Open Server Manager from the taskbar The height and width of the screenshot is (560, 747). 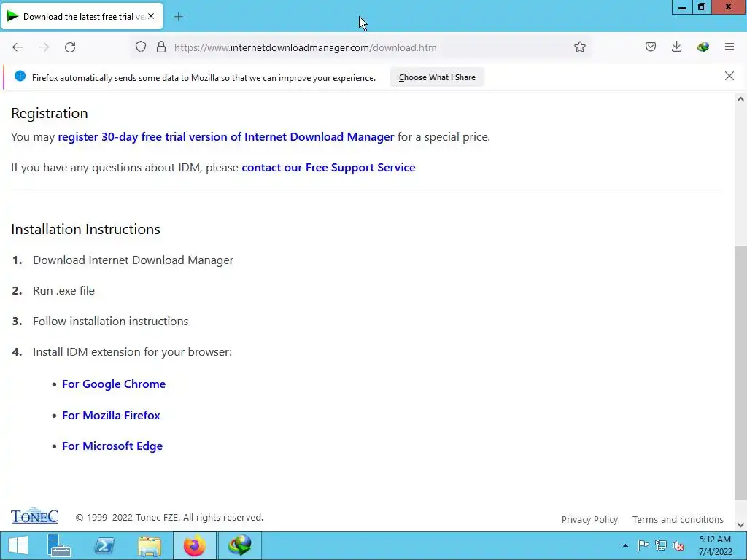(x=58, y=545)
